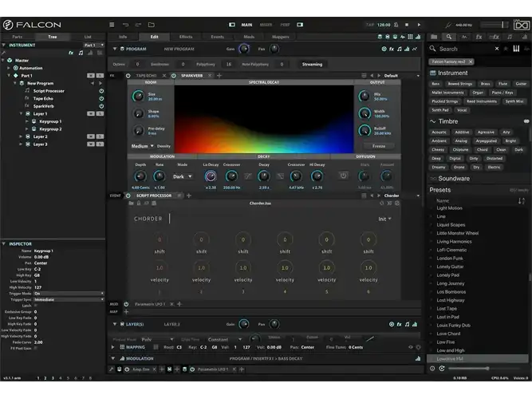This screenshot has height=399, width=532.
Task: Toggle Tape Echo power in tree
Action: 101,98
